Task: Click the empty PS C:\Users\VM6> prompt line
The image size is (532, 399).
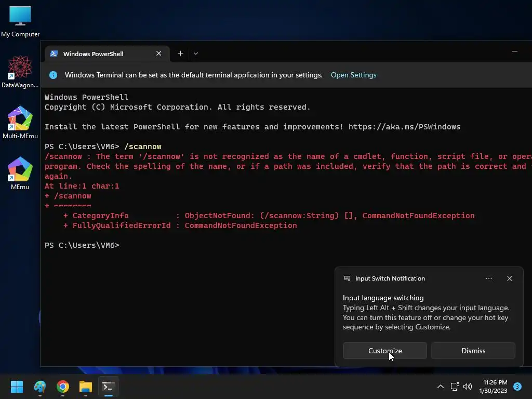Action: [82, 245]
